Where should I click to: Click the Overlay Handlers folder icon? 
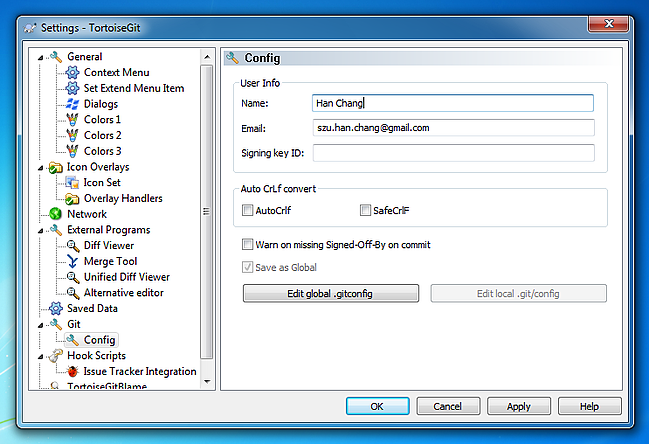pos(72,199)
